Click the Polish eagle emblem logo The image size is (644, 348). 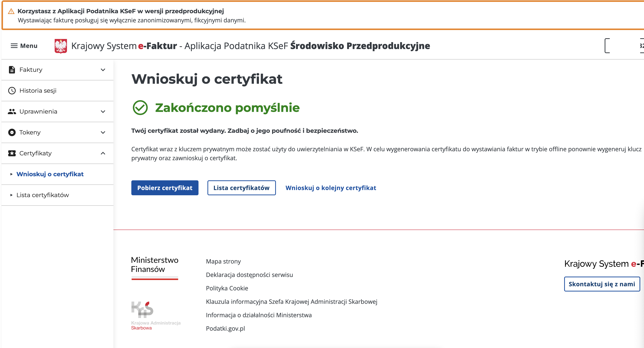[61, 46]
